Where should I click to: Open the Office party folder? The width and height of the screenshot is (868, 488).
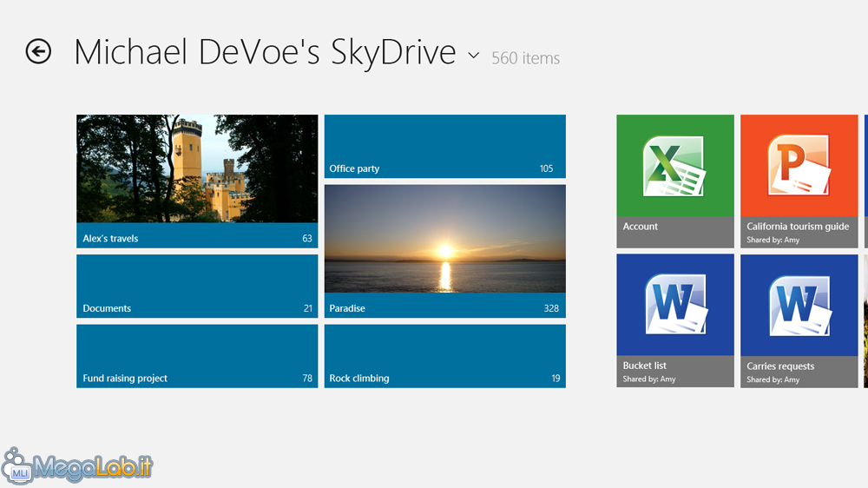(x=445, y=146)
